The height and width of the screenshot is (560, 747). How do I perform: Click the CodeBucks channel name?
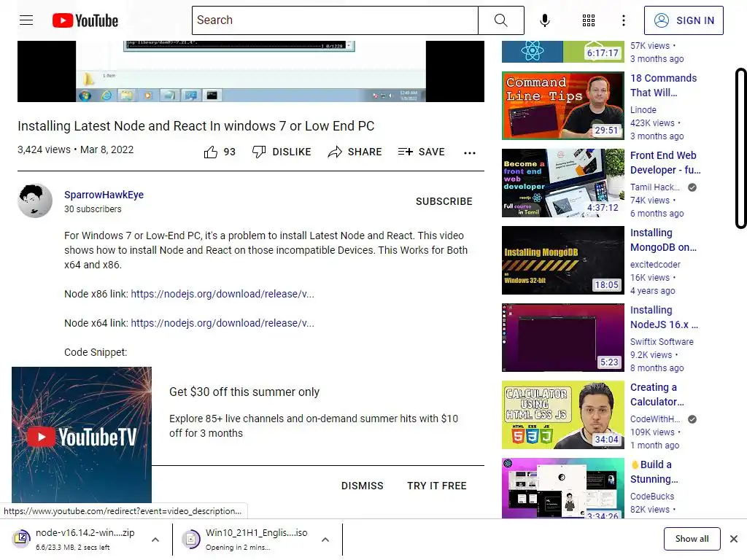[x=651, y=496]
